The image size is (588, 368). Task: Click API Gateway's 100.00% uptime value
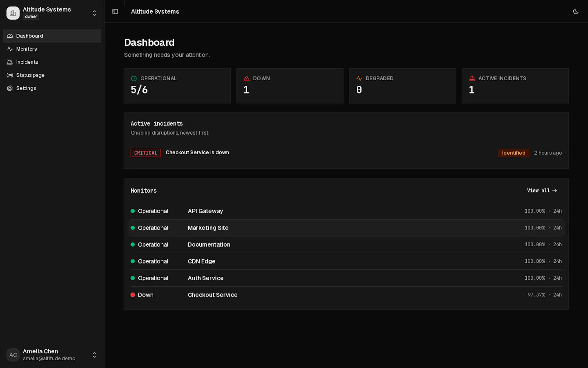pyautogui.click(x=535, y=211)
